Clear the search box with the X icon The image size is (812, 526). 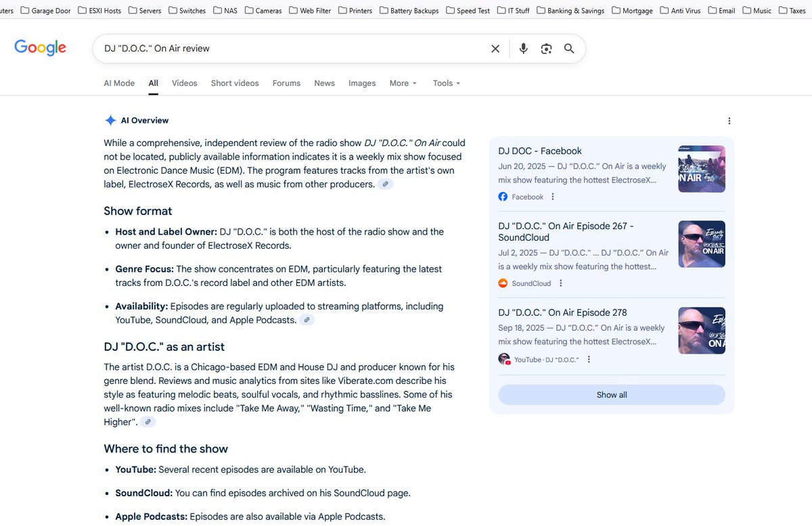pyautogui.click(x=495, y=49)
